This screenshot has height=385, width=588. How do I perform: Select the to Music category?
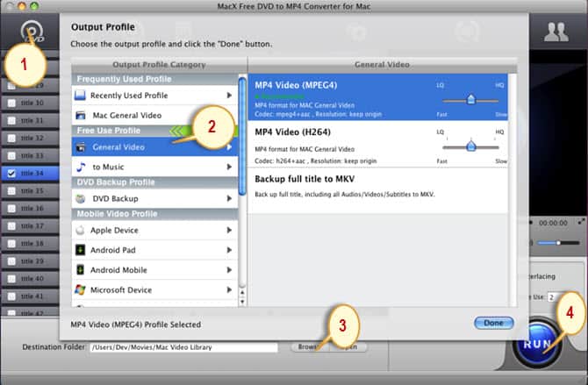(154, 167)
